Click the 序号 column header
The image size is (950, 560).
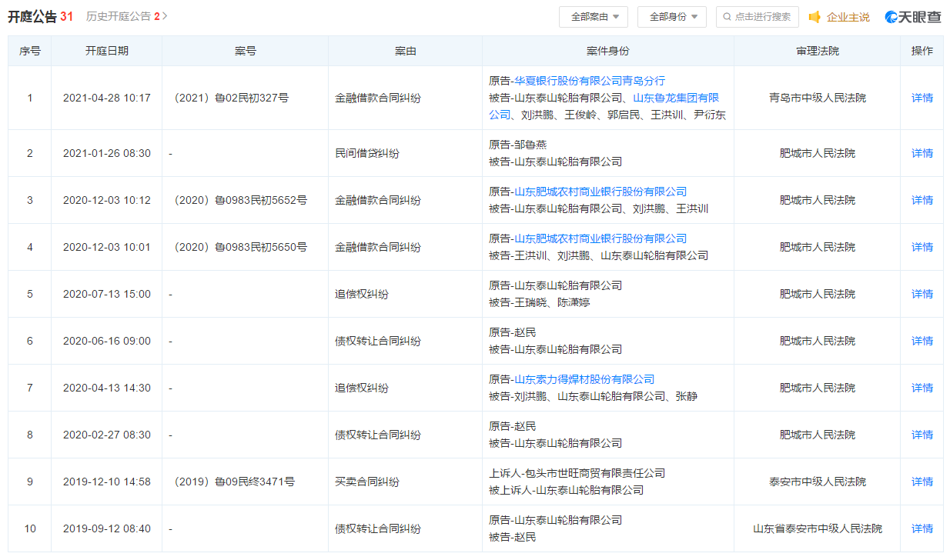pos(30,51)
